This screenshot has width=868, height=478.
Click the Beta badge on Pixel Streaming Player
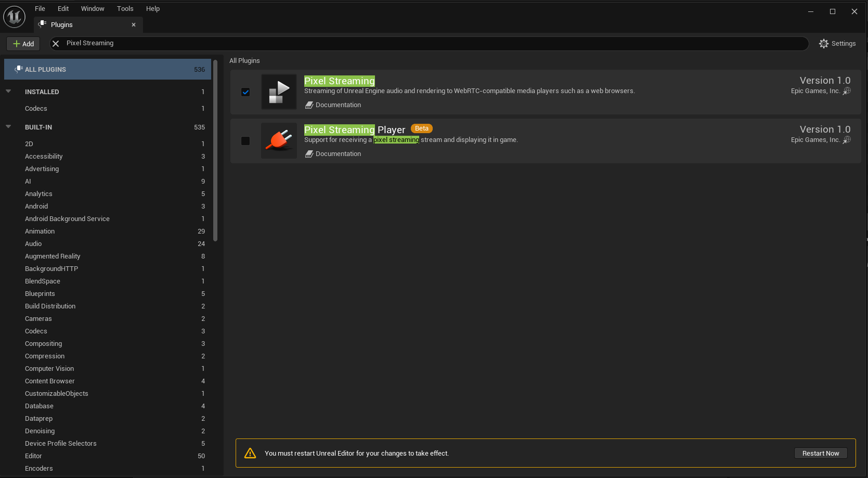tap(422, 128)
